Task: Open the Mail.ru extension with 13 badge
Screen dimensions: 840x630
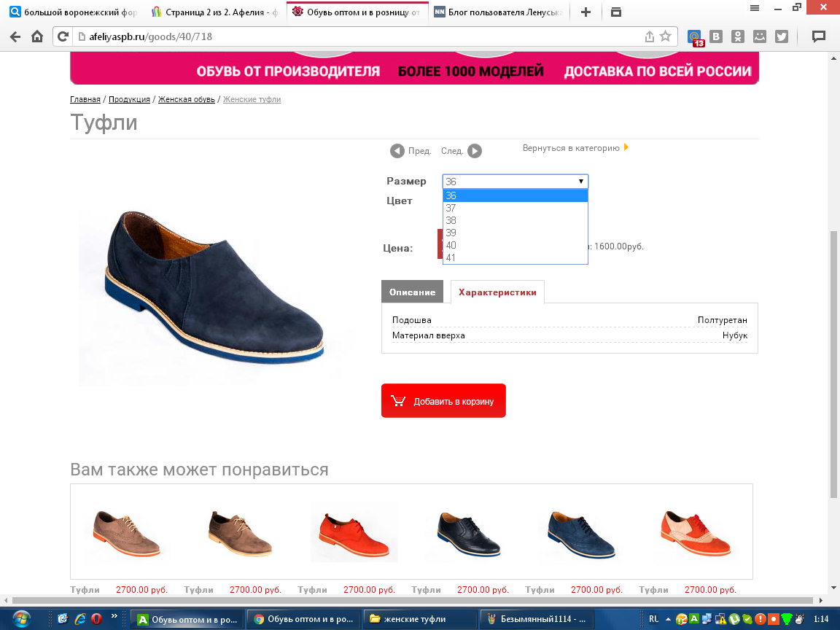Action: pos(696,37)
